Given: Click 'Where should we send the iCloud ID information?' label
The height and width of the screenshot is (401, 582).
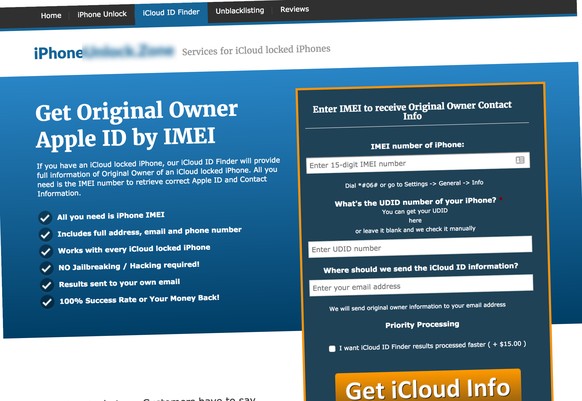Looking at the screenshot, I should 421,268.
